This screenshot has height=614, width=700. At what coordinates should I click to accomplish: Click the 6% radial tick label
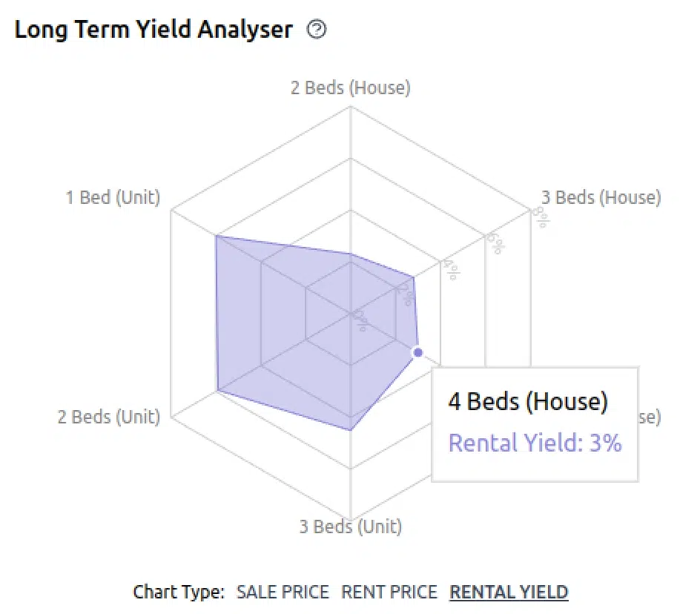point(496,243)
